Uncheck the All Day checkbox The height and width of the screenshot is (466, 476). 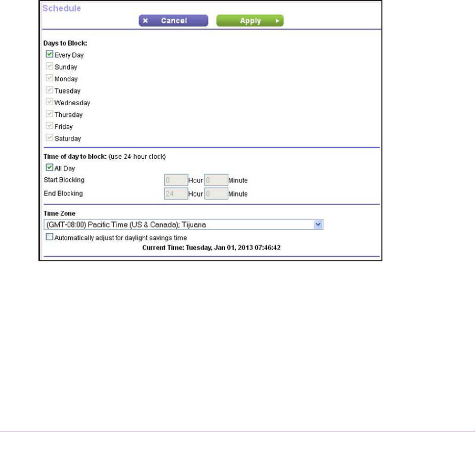[50, 167]
